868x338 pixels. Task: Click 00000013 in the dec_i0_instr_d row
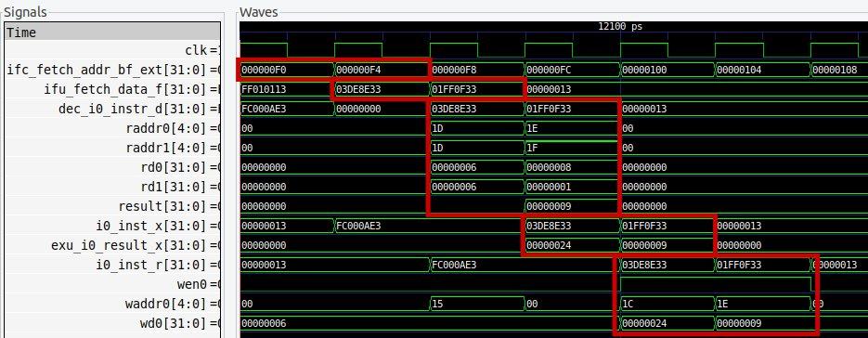point(644,109)
